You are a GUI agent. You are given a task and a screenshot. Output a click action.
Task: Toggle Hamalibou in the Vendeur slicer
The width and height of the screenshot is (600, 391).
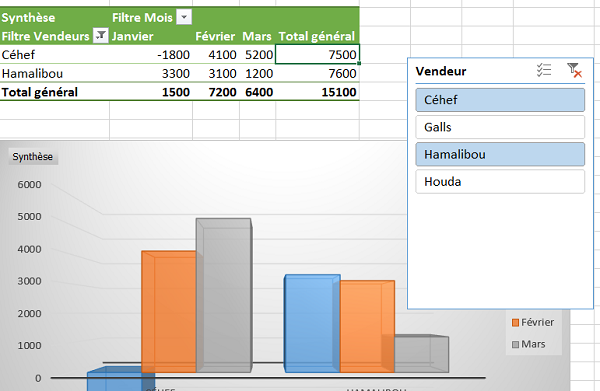500,155
